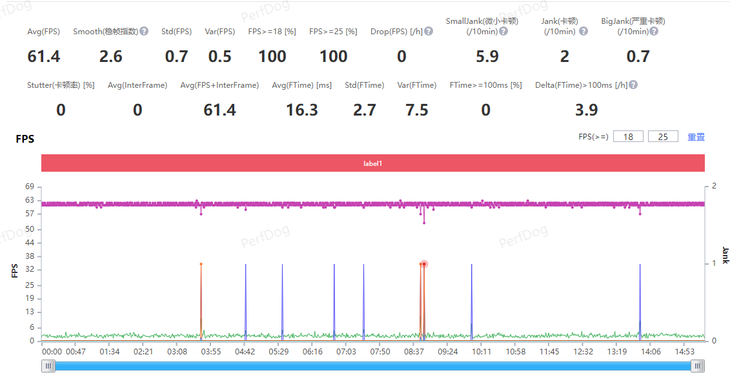Click the Jank (/10min) value 2
Viewport: 730px width, 377px height.
click(x=565, y=56)
